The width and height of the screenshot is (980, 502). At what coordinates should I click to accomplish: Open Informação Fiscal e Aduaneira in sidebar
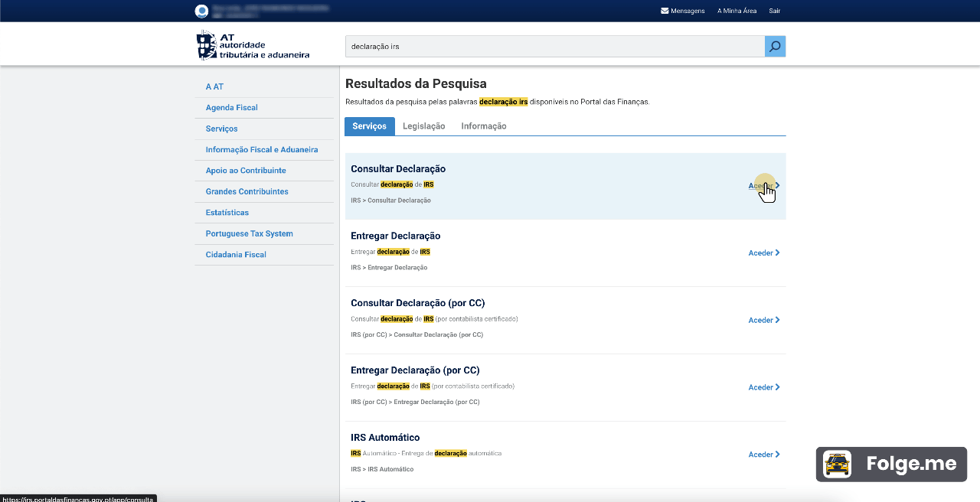pos(261,150)
